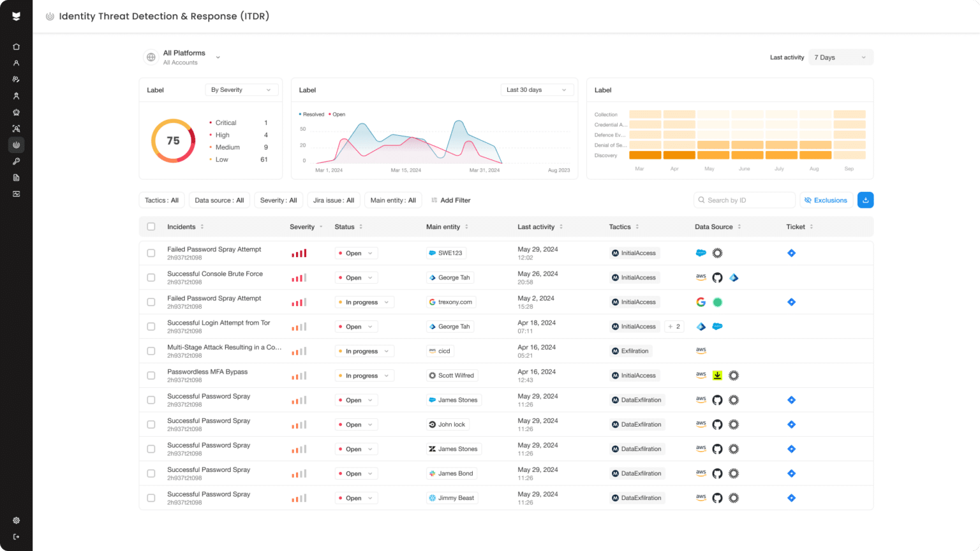Select the robot/bot icon in the left sidebar
Screen dimensions: 980x551
click(16, 112)
